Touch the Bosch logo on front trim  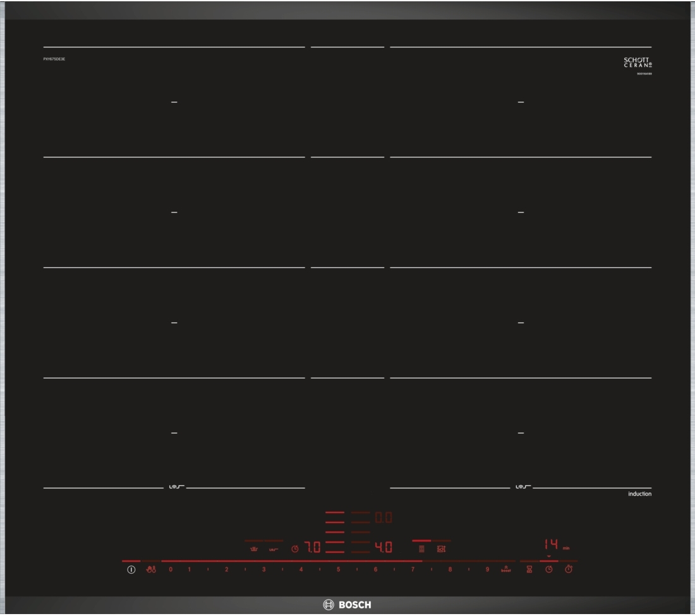[347, 605]
